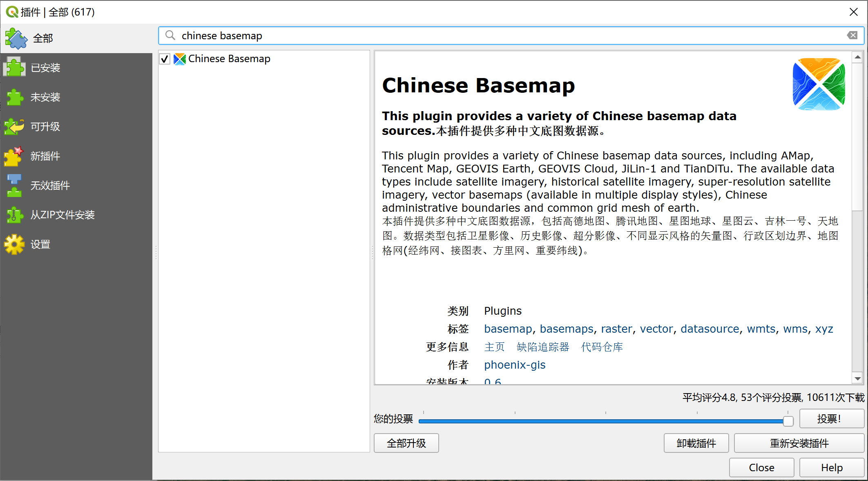This screenshot has height=481, width=868.
Task: Switch to 全部 tab label
Action: point(43,38)
